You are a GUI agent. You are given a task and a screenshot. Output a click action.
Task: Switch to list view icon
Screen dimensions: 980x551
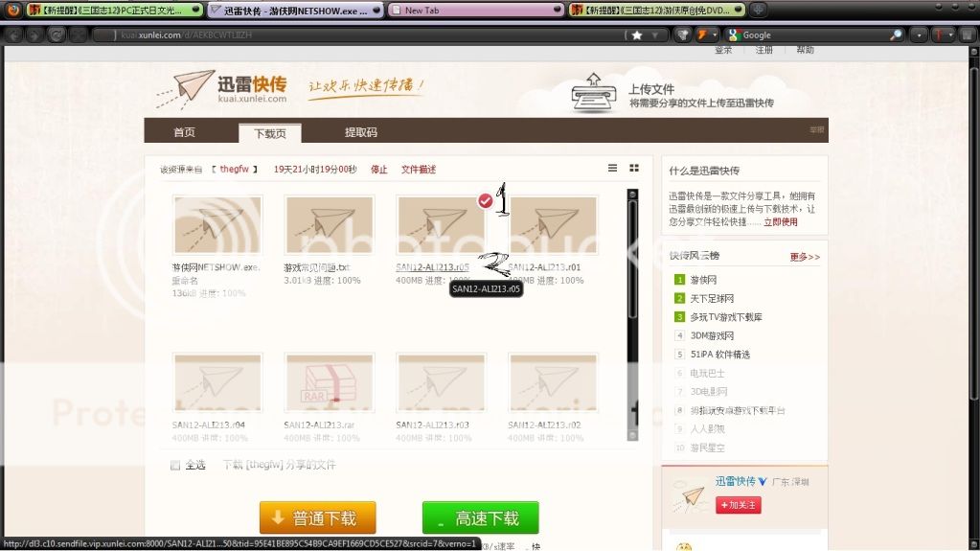[x=612, y=168]
